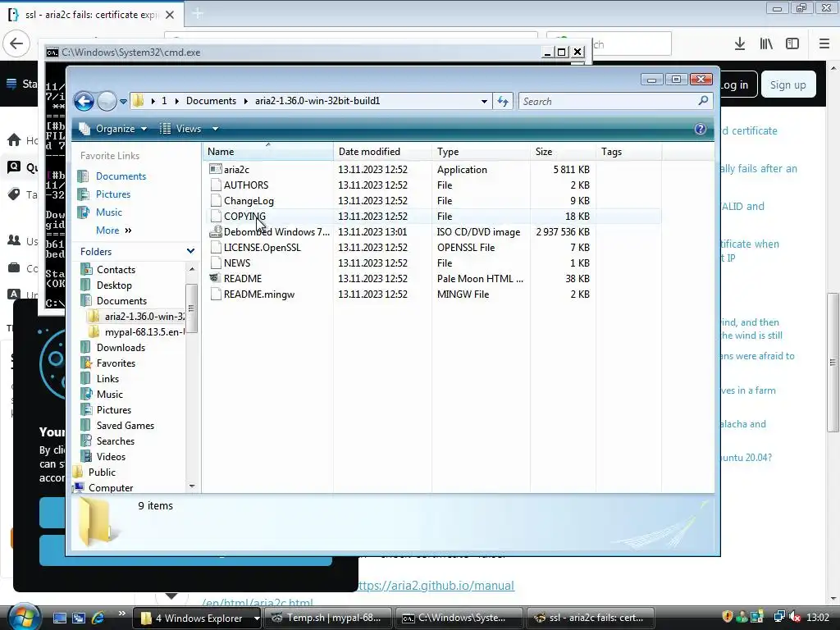This screenshot has width=840, height=630.
Task: Select Public in folder tree
Action: tap(102, 472)
